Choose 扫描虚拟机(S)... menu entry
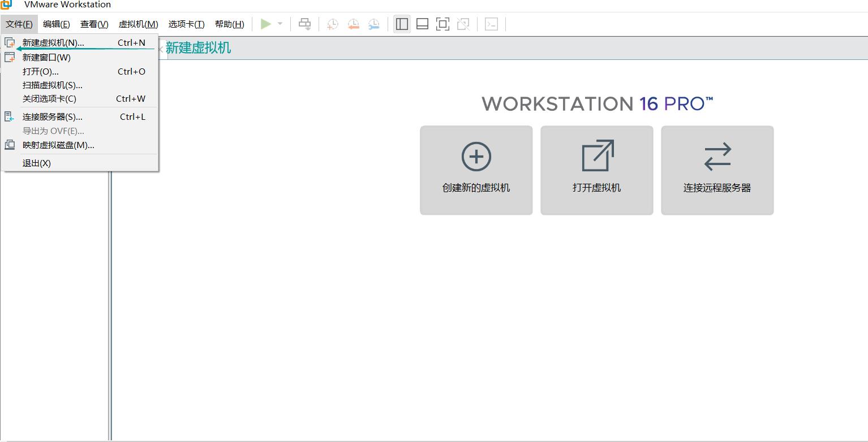 80,85
